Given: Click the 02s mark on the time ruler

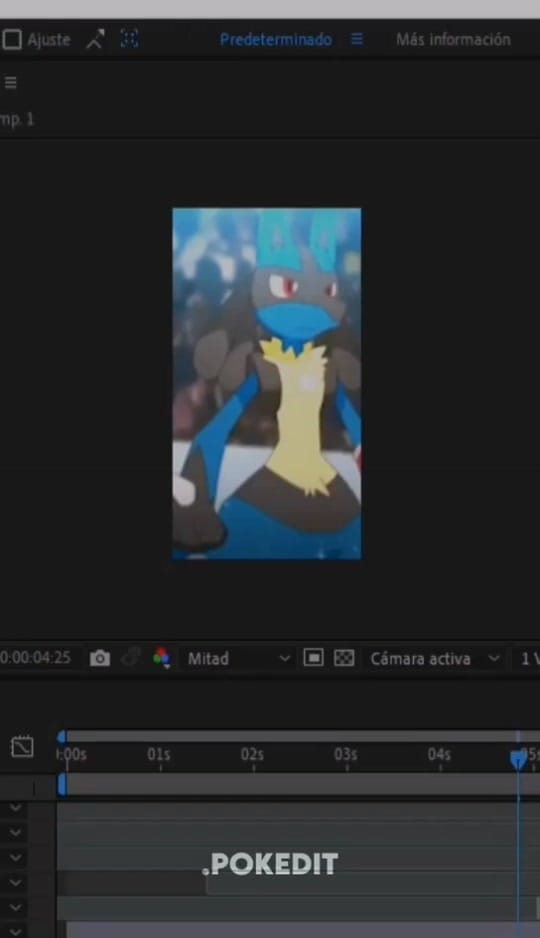Looking at the screenshot, I should click(252, 755).
